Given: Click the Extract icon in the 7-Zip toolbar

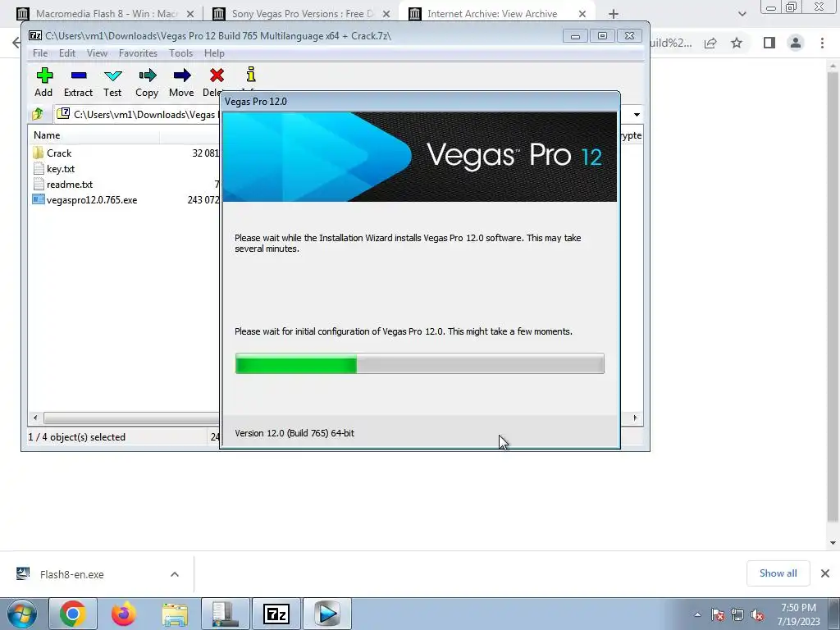Looking at the screenshot, I should coord(78,76).
